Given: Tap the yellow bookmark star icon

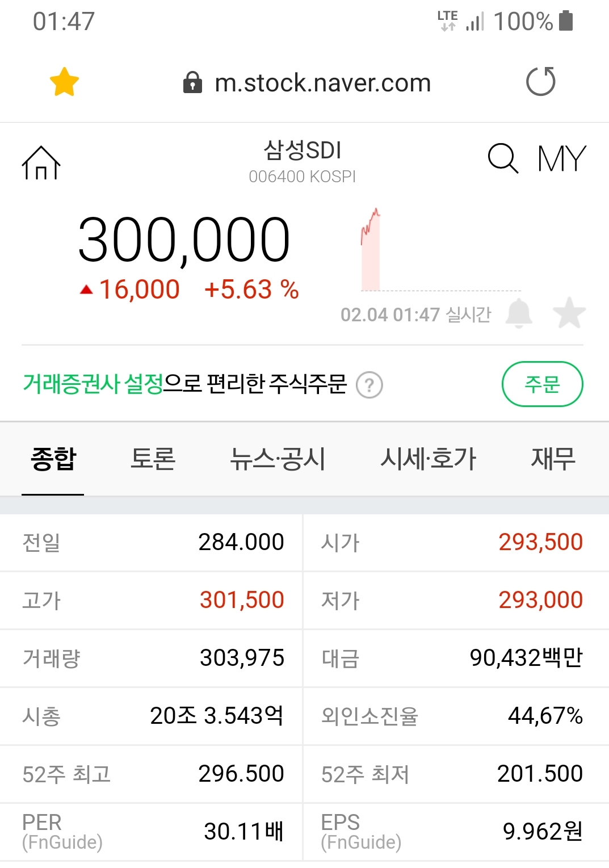Looking at the screenshot, I should 64,82.
